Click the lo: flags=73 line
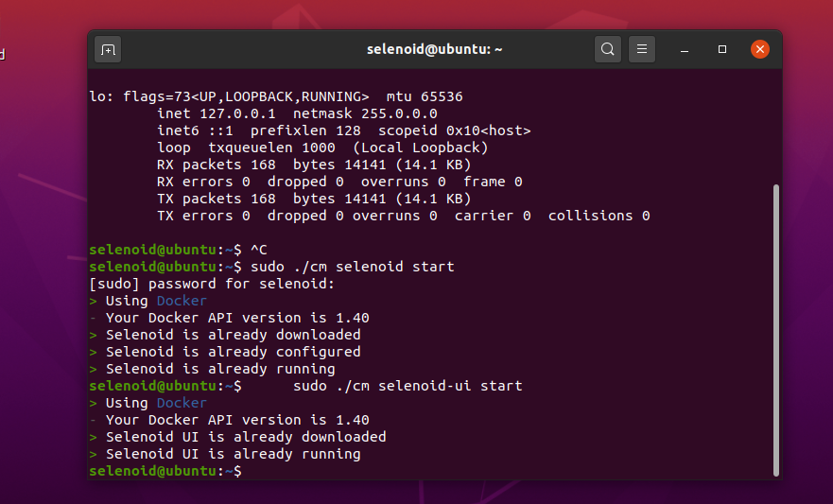 pyautogui.click(x=276, y=96)
